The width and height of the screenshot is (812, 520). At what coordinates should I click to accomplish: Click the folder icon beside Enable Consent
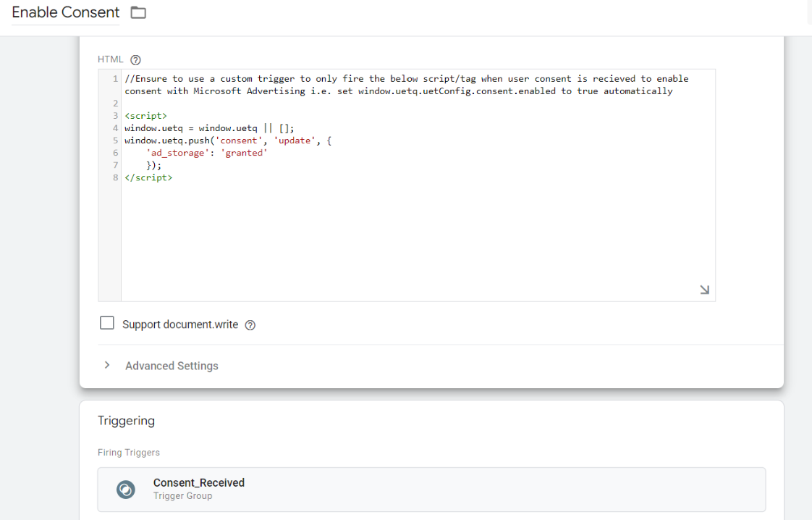pos(138,12)
